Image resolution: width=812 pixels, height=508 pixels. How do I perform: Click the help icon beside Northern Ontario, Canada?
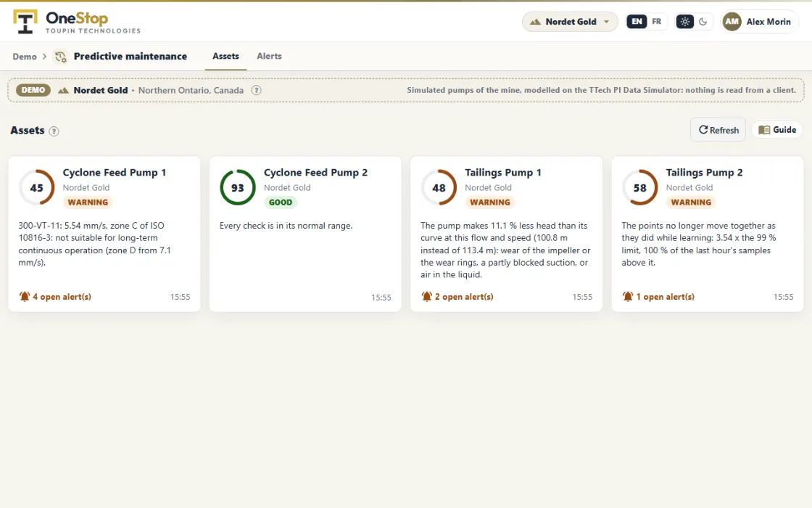click(256, 90)
